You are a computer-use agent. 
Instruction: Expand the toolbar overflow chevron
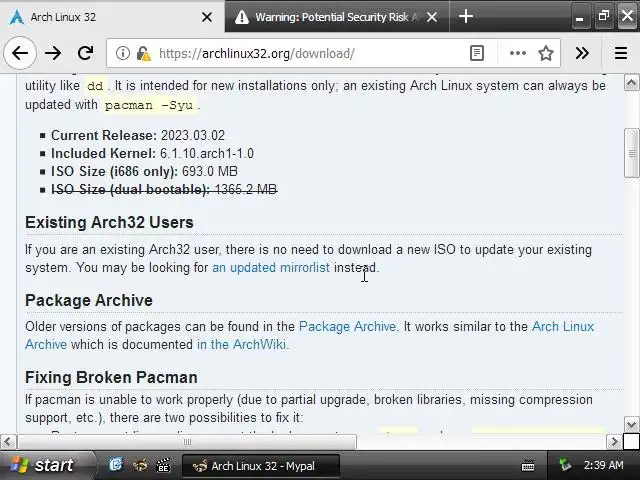pos(582,54)
